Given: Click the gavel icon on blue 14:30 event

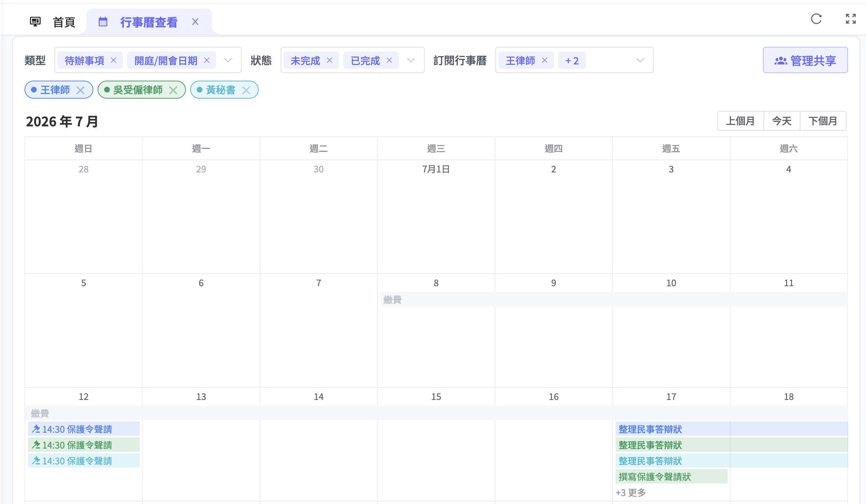Looking at the screenshot, I should (x=36, y=429).
